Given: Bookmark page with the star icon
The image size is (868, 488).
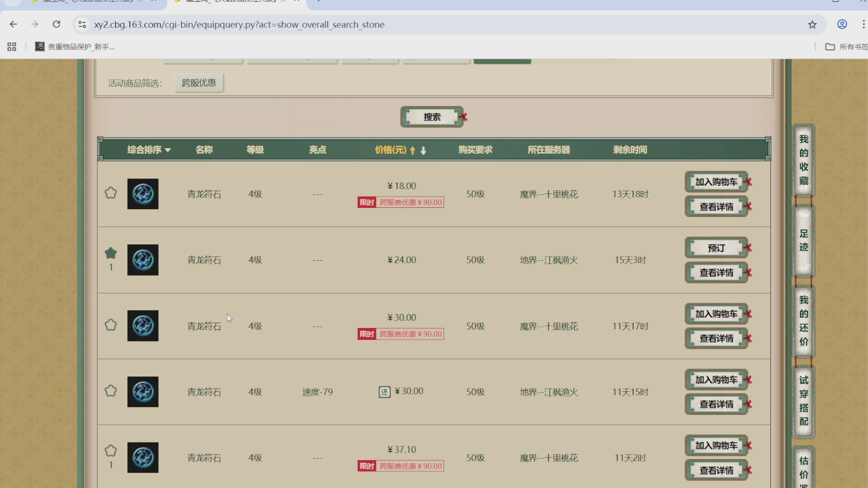Looking at the screenshot, I should (x=812, y=24).
